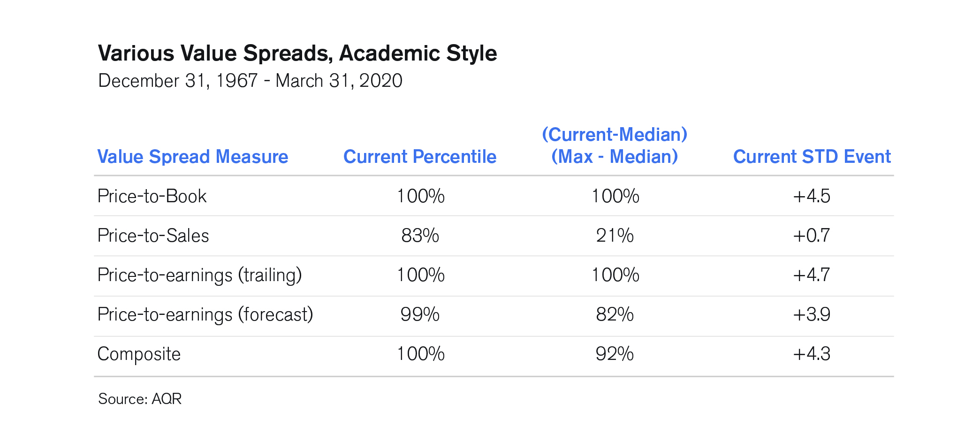
Task: Click the 'Current STD Event' column header
Action: click(812, 157)
